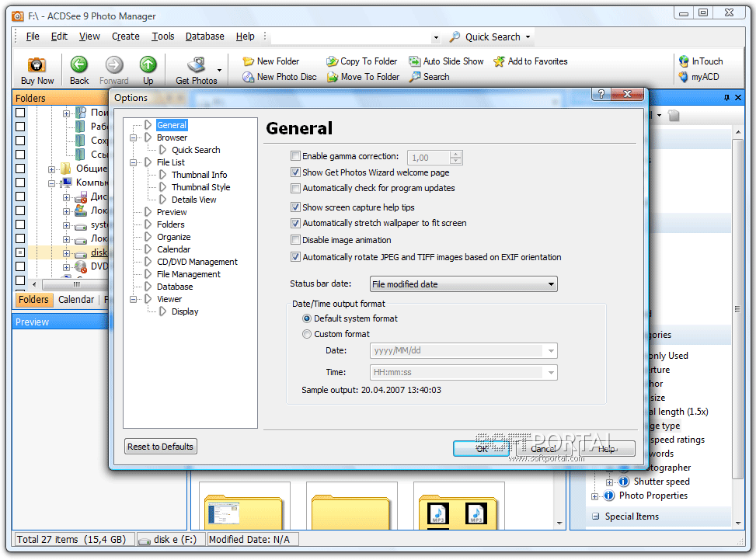
Task: Click the Copy To Folder icon
Action: 333,61
